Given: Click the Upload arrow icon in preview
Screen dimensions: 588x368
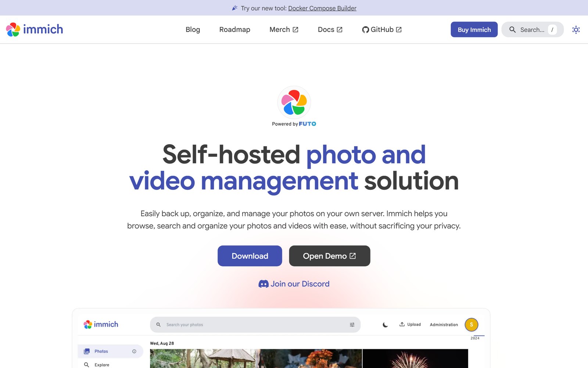Looking at the screenshot, I should pyautogui.click(x=402, y=324).
